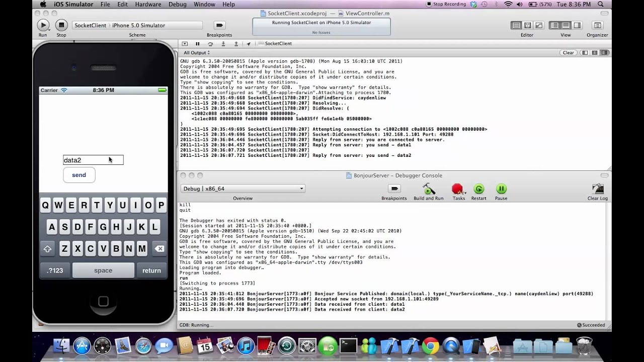
Task: Pause program execution in debug bar
Action: point(197,44)
